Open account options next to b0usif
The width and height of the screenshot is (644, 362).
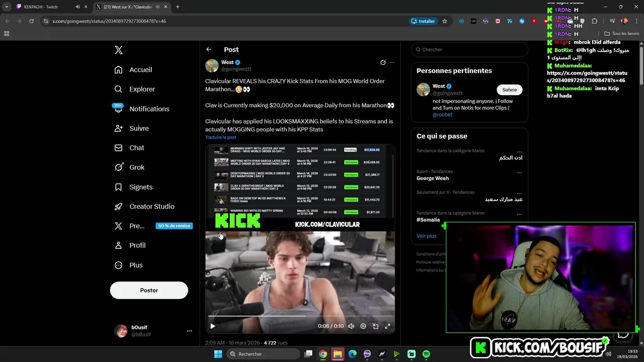coord(190,331)
